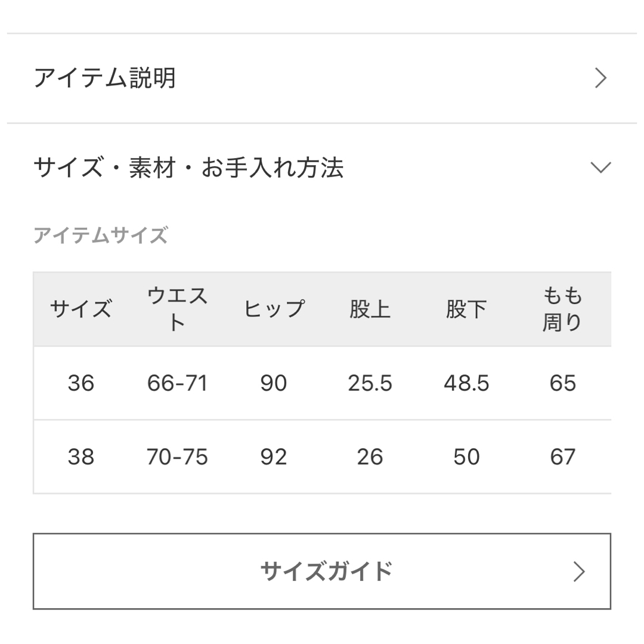
Task: Select size 36 row label
Action: tap(81, 383)
